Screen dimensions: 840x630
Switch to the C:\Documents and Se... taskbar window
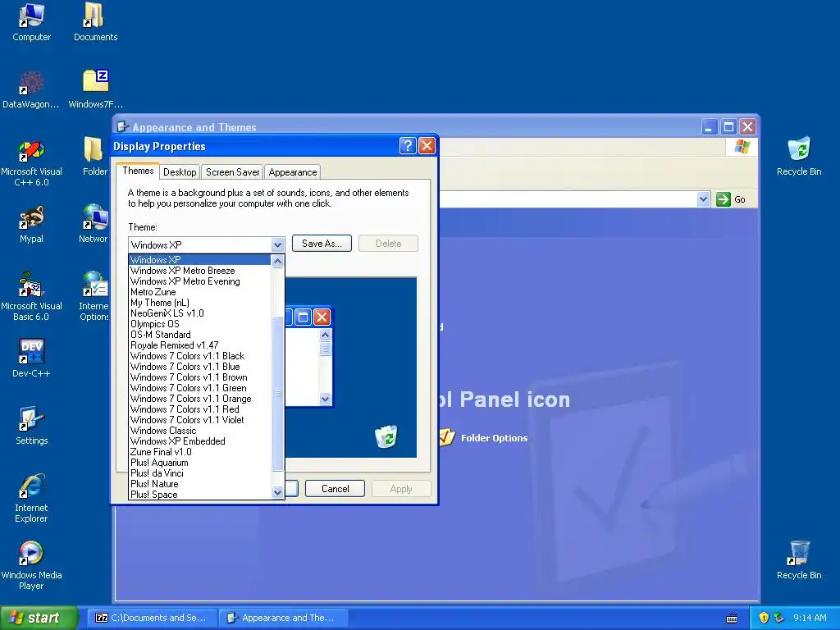point(152,618)
